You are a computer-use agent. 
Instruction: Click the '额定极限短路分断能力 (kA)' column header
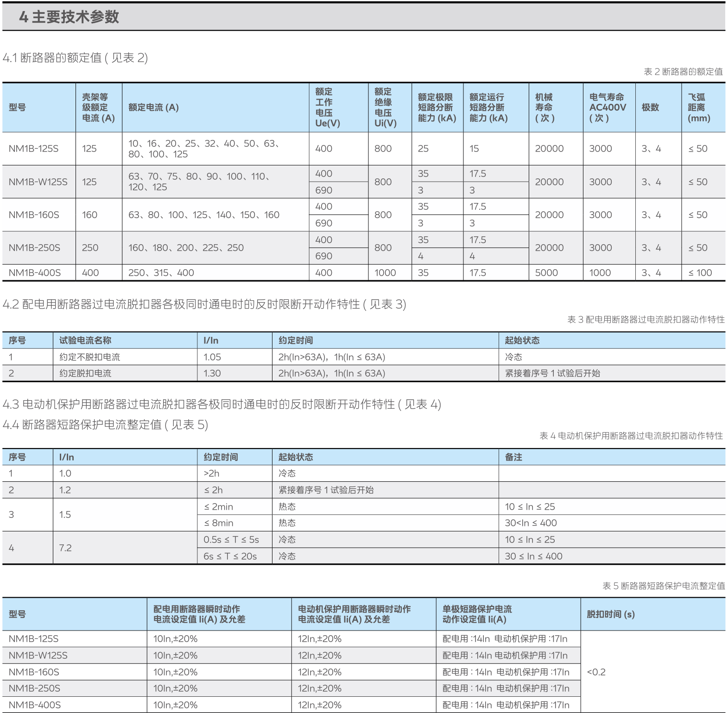(x=437, y=107)
